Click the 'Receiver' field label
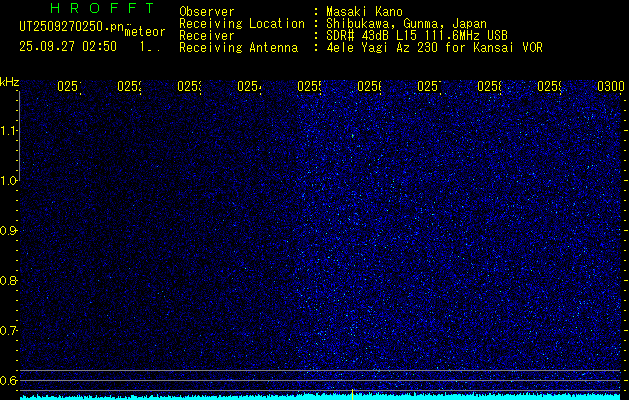Viewport: 629px width, 400px height. point(207,36)
